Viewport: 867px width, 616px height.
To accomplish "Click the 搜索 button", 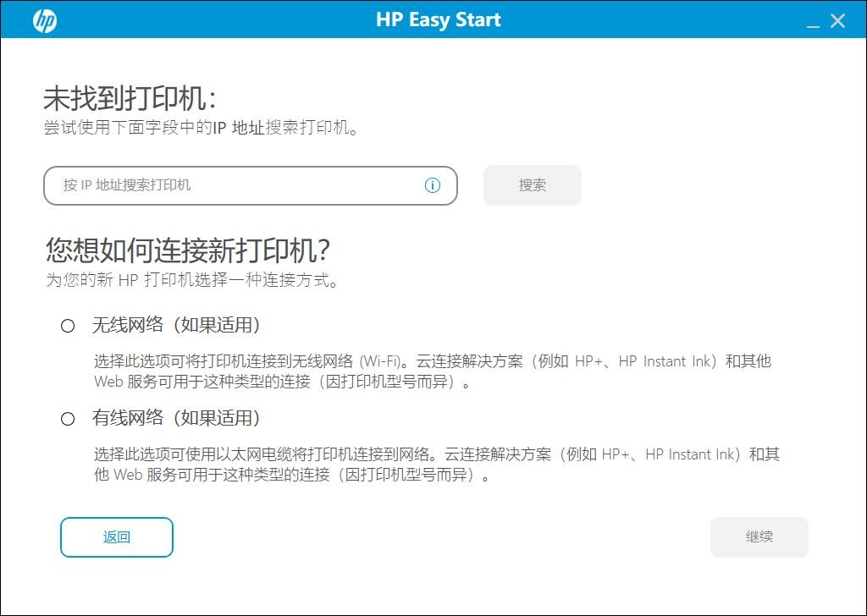I will 533,185.
